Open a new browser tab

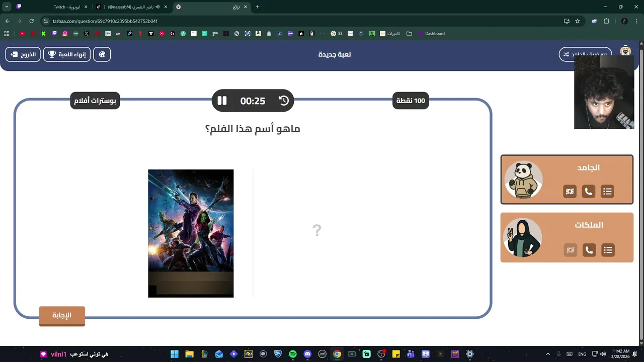(x=258, y=7)
